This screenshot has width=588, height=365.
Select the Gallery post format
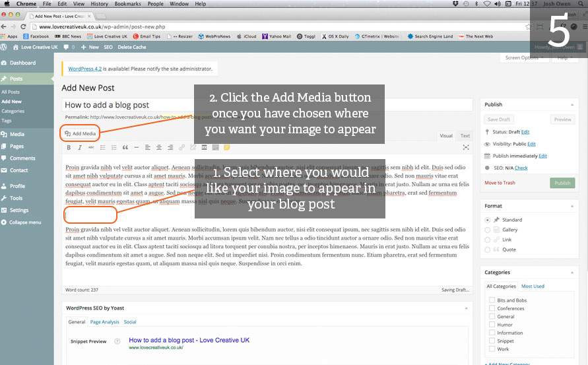(x=488, y=230)
